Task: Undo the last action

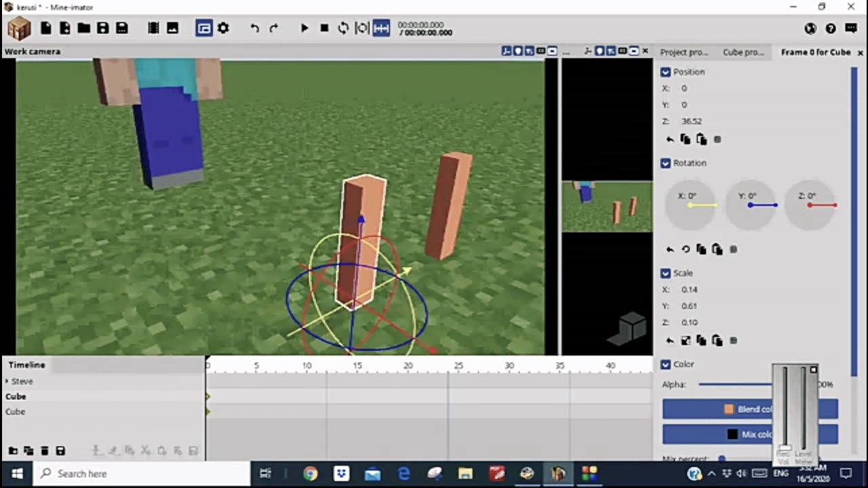Action: click(254, 28)
